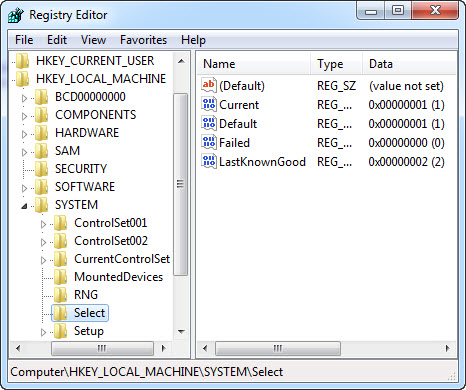The width and height of the screenshot is (466, 390).
Task: Click the tree pane scroll down arrow
Action: (181, 332)
